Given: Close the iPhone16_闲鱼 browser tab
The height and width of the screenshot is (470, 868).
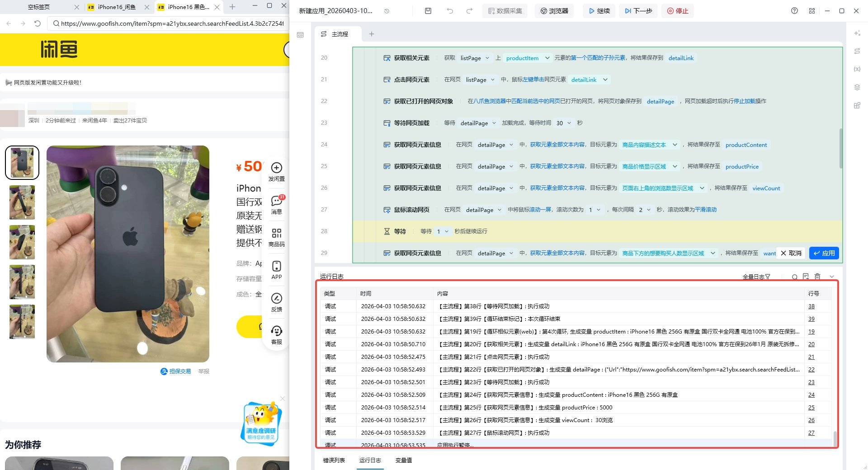Looking at the screenshot, I should [146, 7].
